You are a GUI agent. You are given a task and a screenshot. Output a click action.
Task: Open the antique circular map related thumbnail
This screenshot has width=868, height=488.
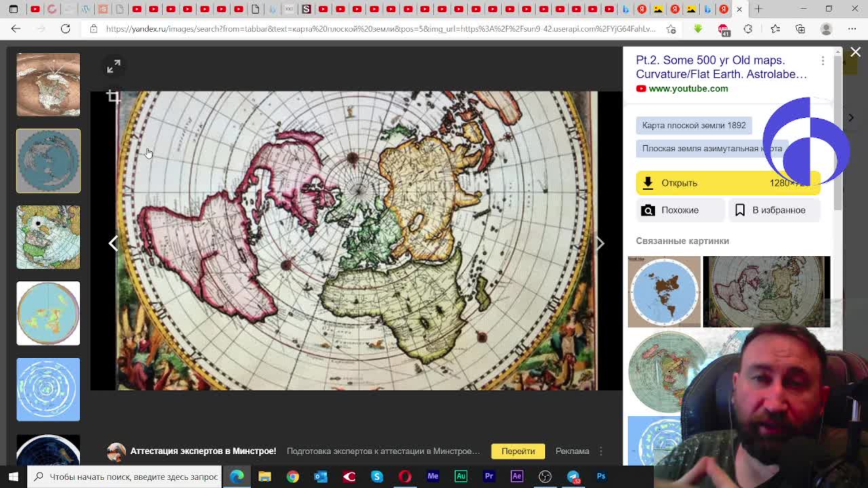click(x=766, y=292)
